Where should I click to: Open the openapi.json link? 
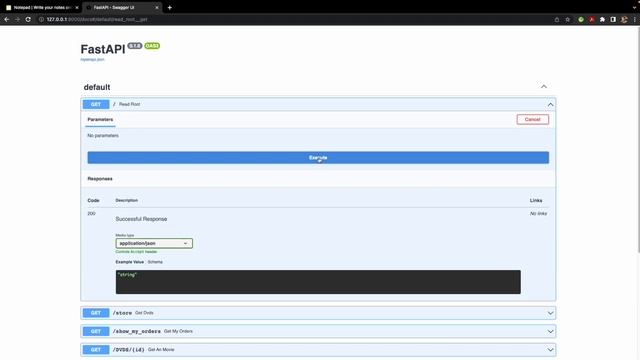coord(92,60)
